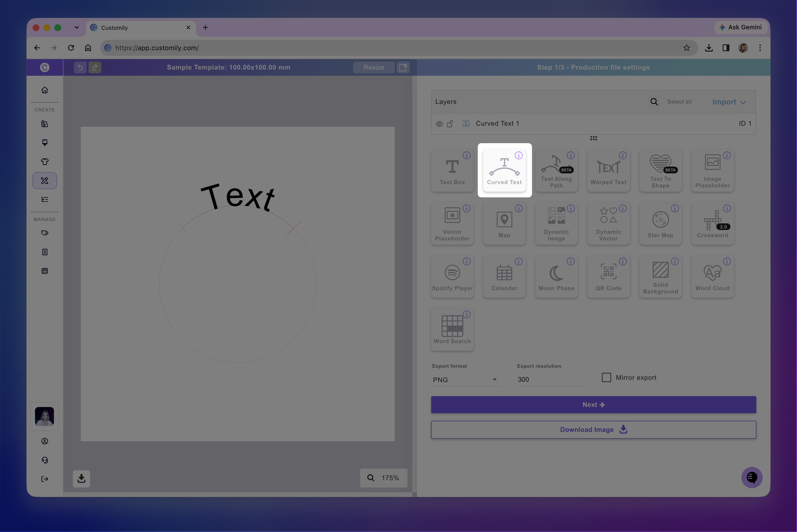
Task: Insert a Star Map element
Action: [x=661, y=223]
